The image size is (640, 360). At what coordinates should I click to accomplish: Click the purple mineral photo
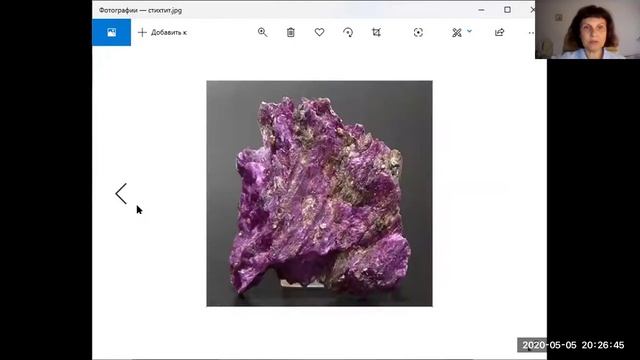(x=319, y=193)
